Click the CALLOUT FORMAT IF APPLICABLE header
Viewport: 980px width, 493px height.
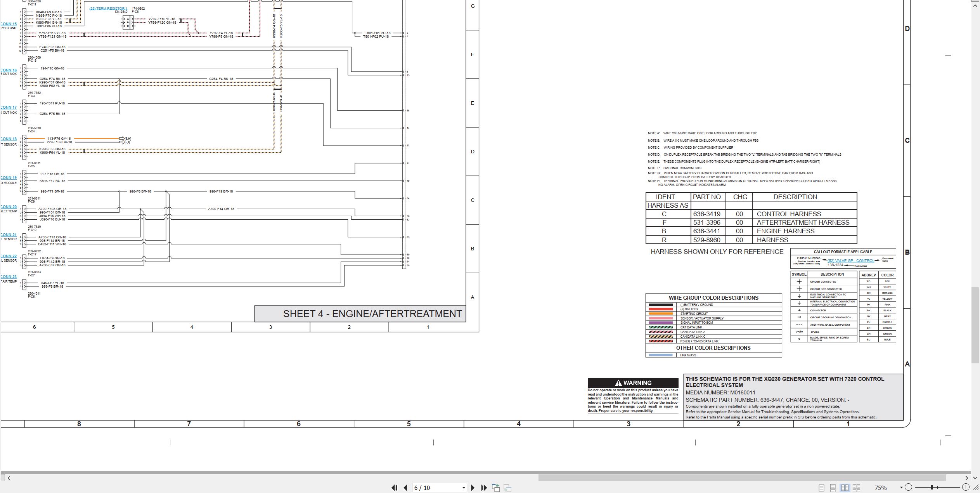click(x=843, y=252)
